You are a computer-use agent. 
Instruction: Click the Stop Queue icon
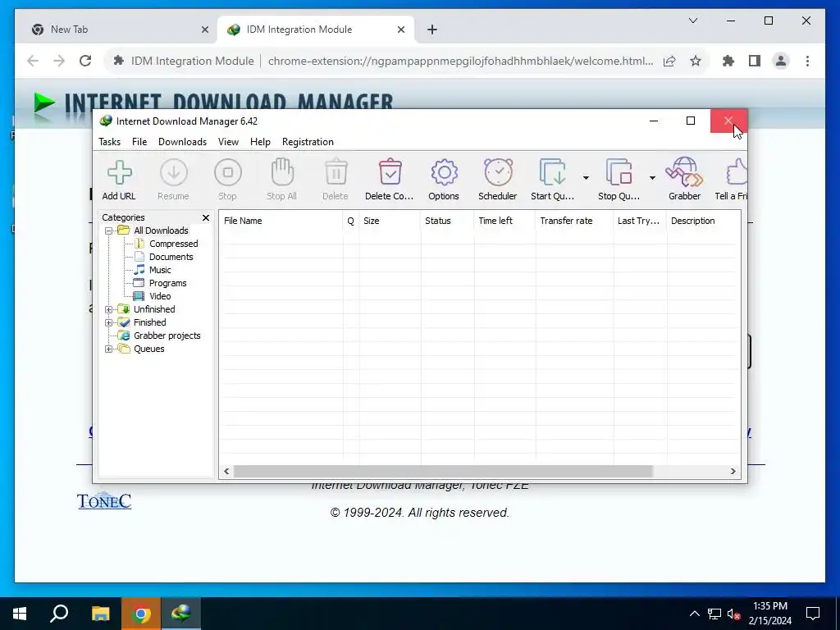[619, 172]
